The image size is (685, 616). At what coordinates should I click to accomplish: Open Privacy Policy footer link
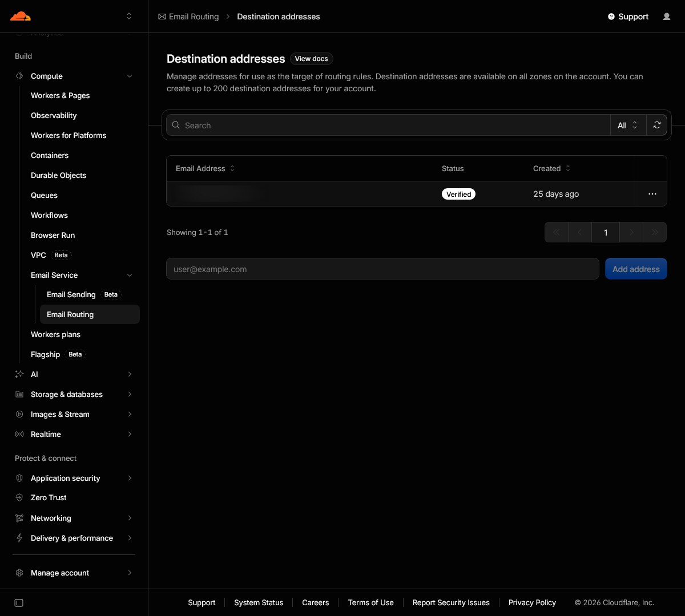pyautogui.click(x=532, y=602)
